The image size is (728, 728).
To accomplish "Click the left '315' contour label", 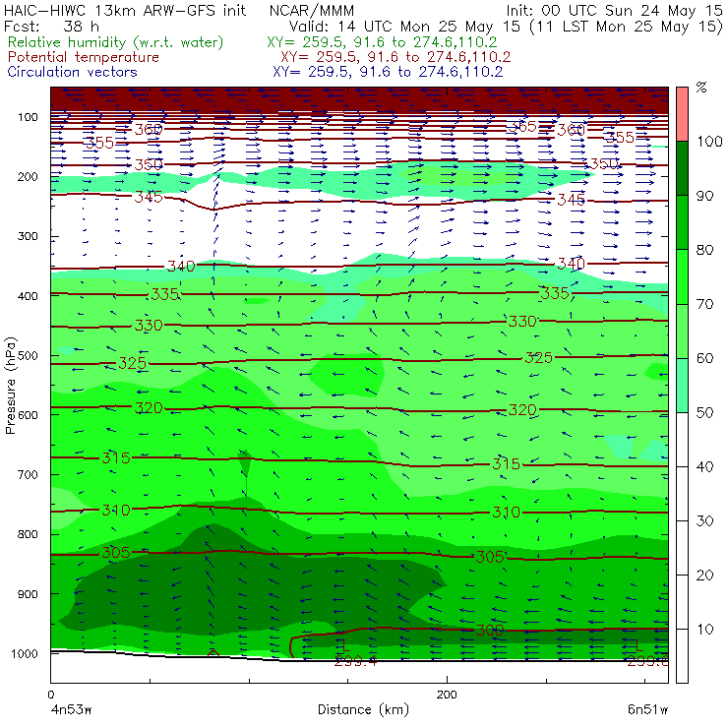I will [116, 458].
